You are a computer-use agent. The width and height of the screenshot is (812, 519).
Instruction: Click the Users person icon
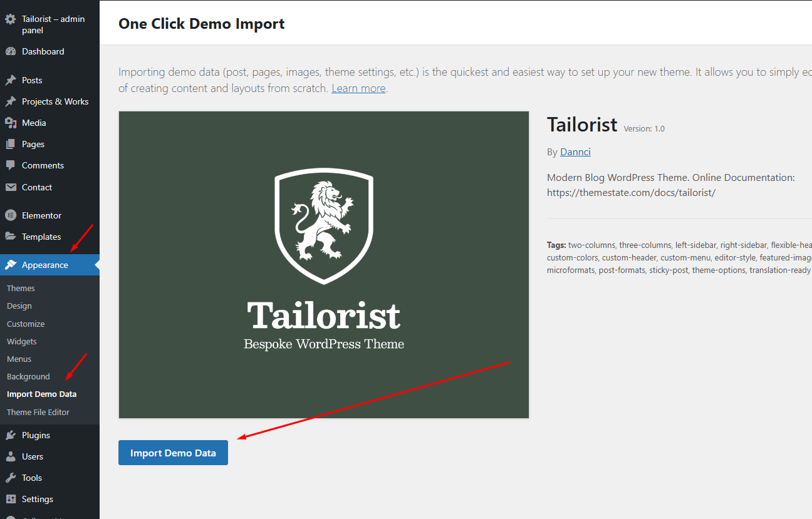pyautogui.click(x=10, y=456)
